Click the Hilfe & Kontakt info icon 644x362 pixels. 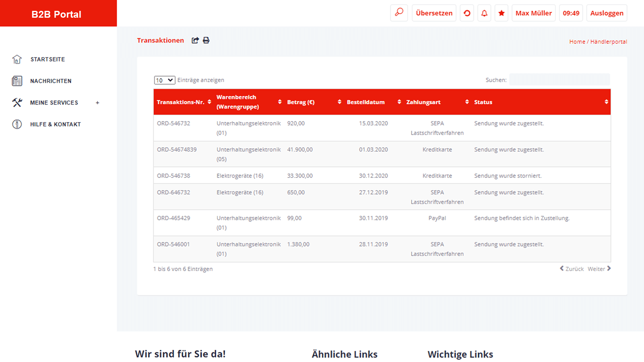tap(17, 124)
